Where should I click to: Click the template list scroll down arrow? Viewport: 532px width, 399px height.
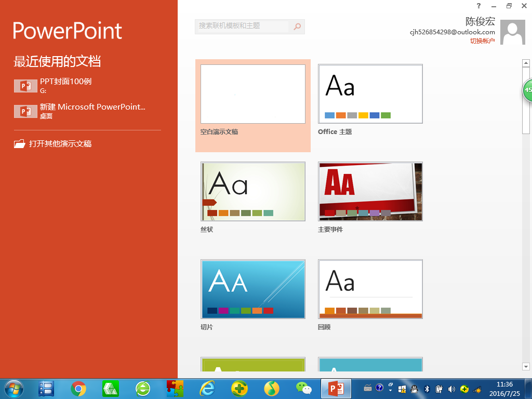click(526, 366)
